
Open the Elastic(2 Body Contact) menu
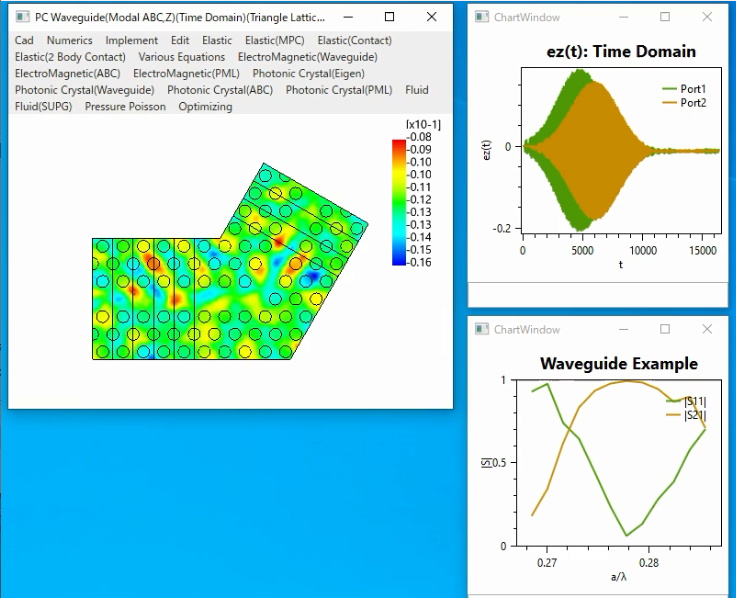(x=70, y=57)
